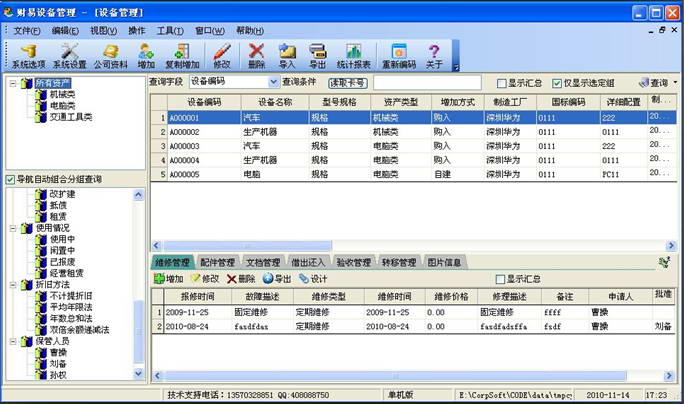Viewport: 684px width, 404px height.
Task: Open the 编辑(E) menu
Action: point(65,31)
